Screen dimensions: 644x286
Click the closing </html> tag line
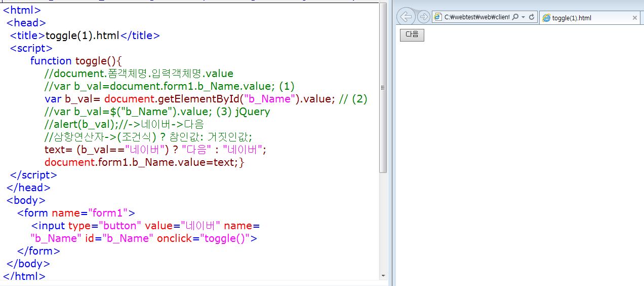(24, 276)
